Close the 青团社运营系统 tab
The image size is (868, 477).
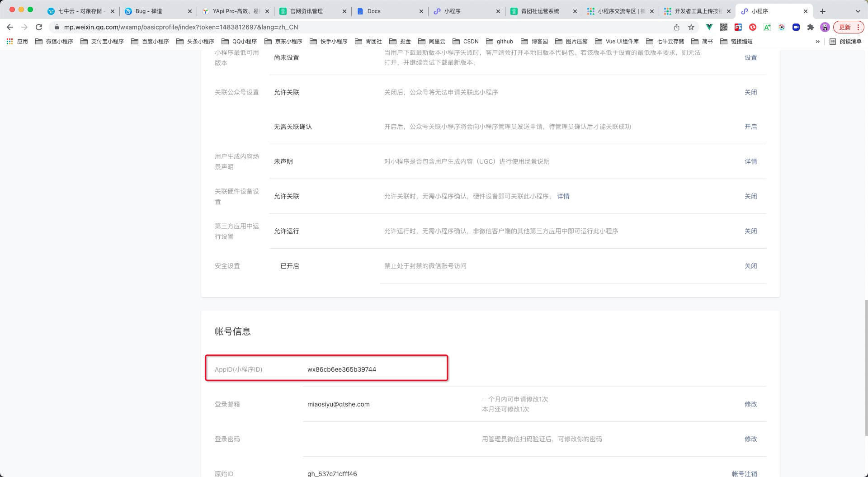(x=576, y=11)
